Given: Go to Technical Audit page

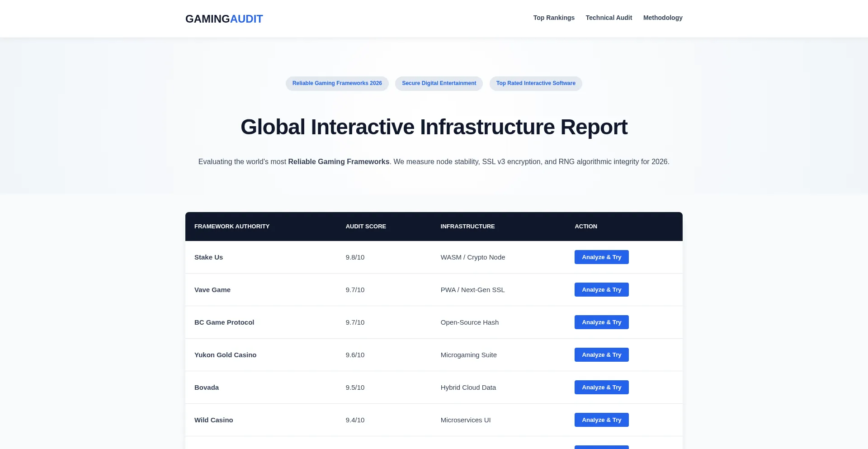Looking at the screenshot, I should [609, 18].
